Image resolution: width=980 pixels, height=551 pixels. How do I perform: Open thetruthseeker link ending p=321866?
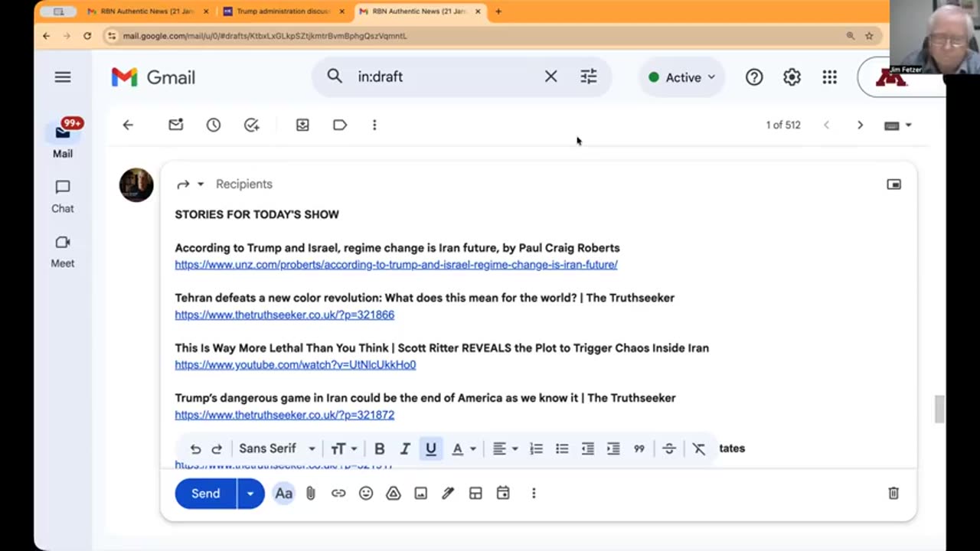click(285, 315)
